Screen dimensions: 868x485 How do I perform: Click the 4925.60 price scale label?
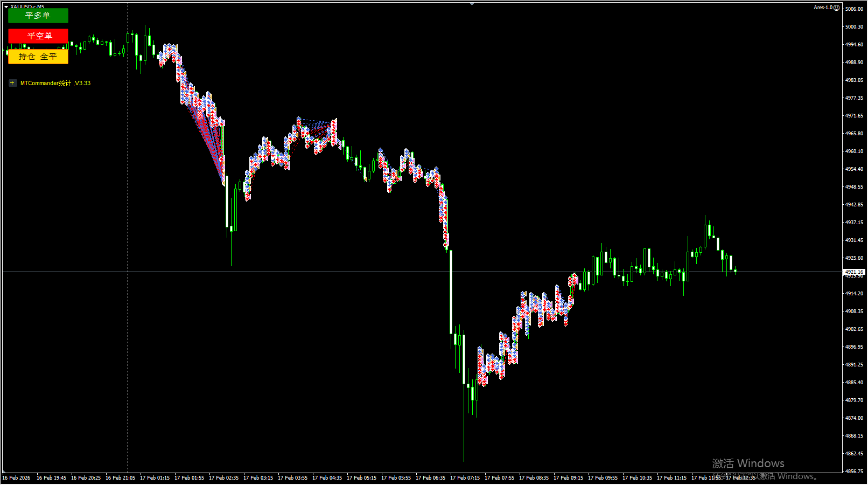tap(854, 258)
